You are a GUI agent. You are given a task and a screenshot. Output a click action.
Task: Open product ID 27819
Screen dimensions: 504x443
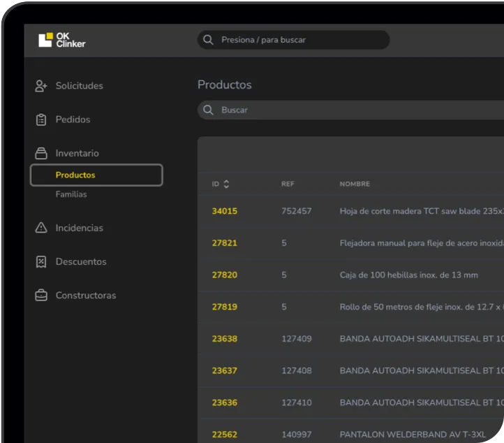point(225,307)
